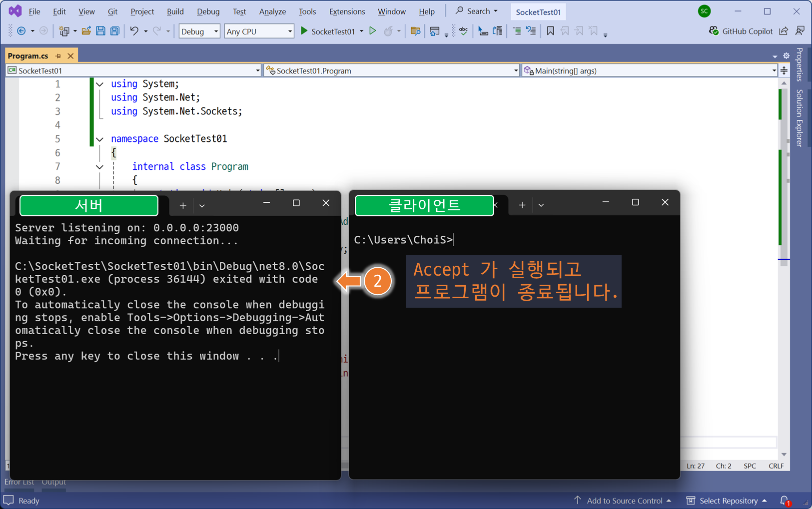Add a new tab in server terminal
Viewport: 812px width, 509px height.
pyautogui.click(x=183, y=205)
